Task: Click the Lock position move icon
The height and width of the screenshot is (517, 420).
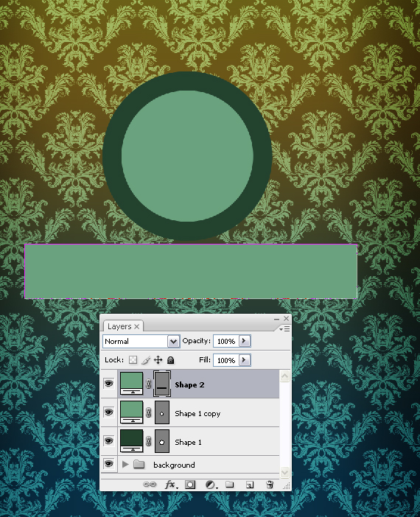Action: (x=158, y=359)
